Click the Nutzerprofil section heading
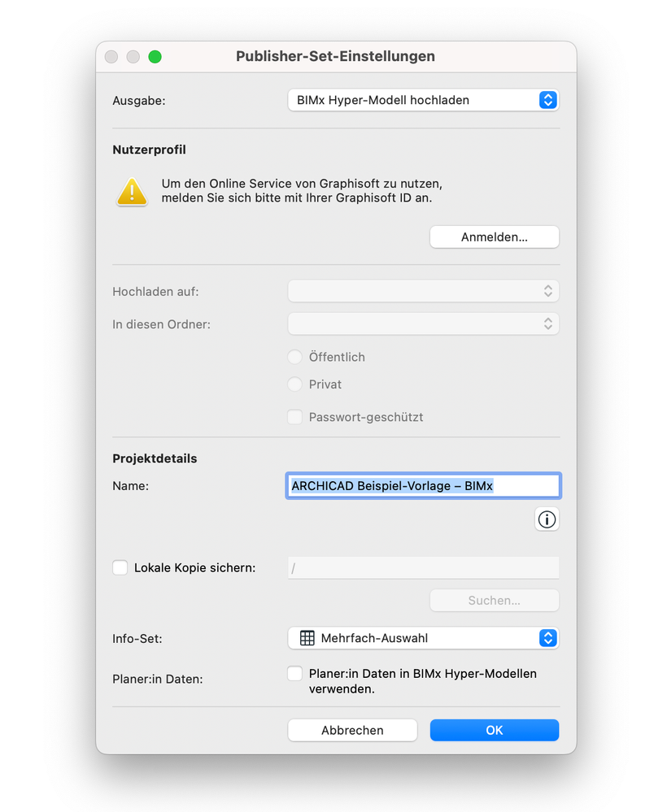The height and width of the screenshot is (812, 654). (x=149, y=150)
